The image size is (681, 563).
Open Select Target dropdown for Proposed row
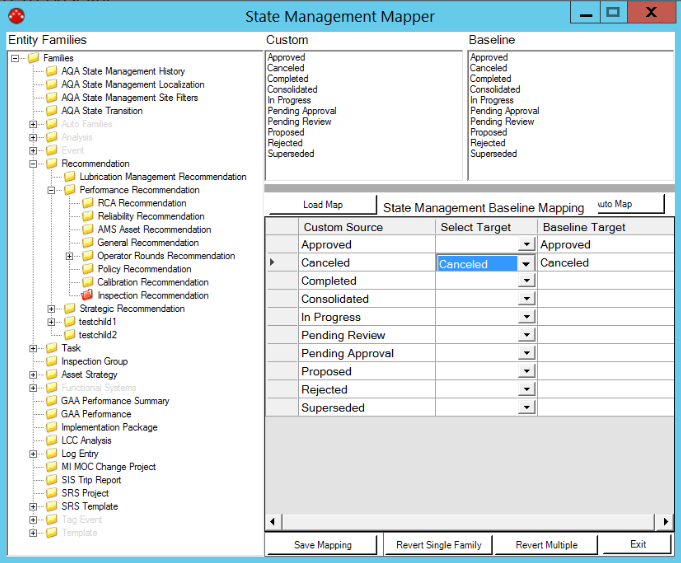point(526,371)
